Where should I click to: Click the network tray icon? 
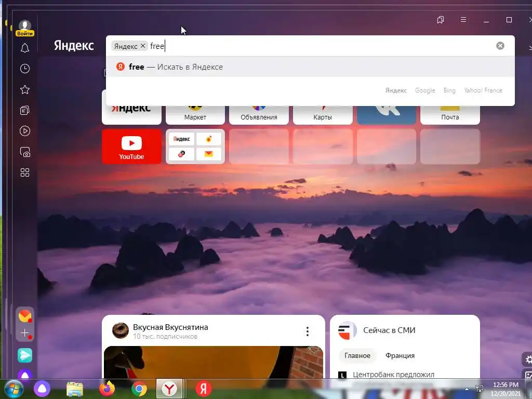[480, 389]
